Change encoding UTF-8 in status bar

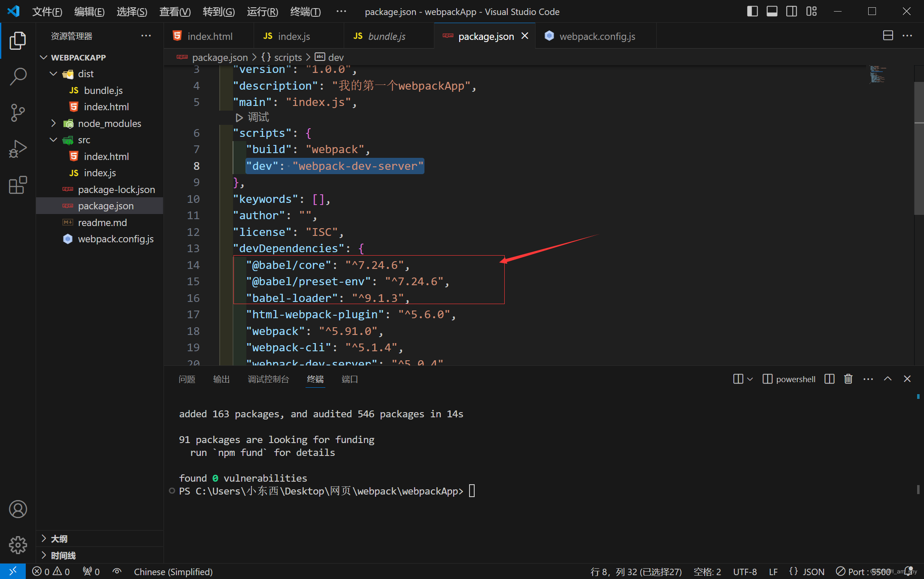745,572
